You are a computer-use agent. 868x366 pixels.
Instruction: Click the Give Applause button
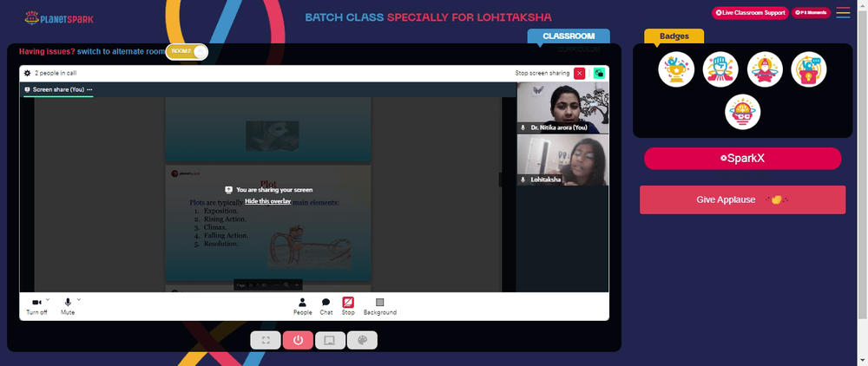pyautogui.click(x=742, y=199)
